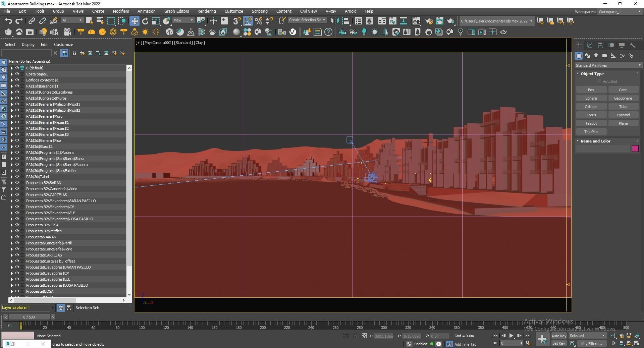Select the Space Warps category icon
The width and height of the screenshot is (644, 348).
coord(622,56)
